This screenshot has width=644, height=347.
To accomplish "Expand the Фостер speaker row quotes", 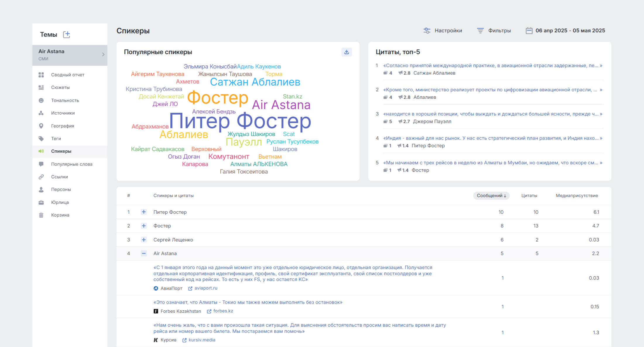I will tap(144, 226).
